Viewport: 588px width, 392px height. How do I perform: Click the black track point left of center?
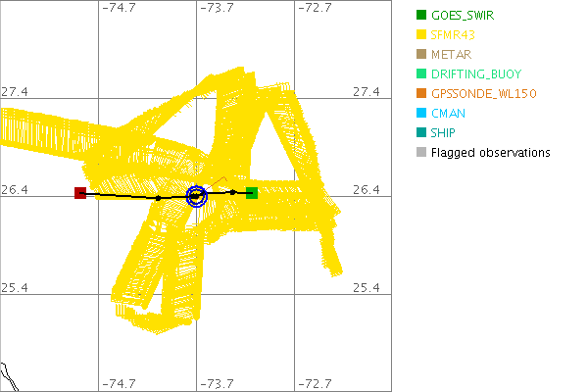click(159, 198)
